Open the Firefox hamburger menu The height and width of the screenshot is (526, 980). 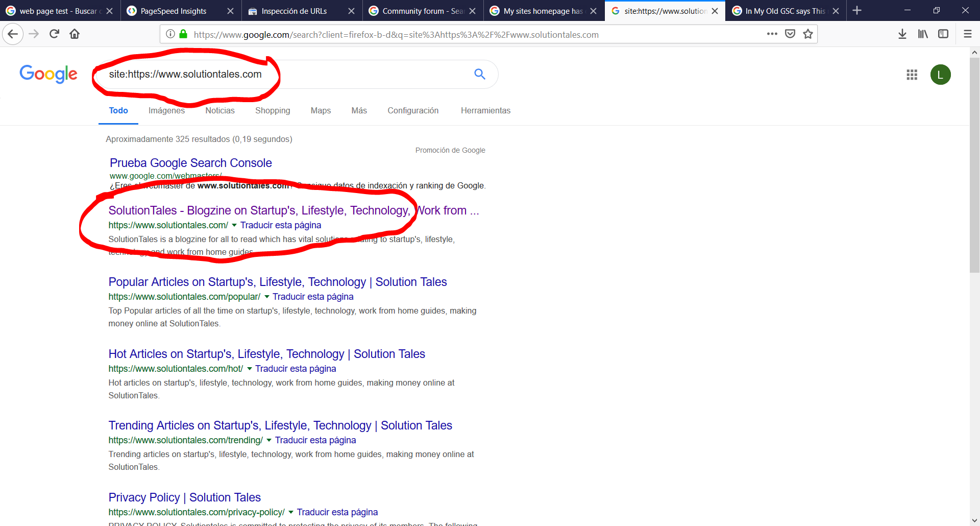pyautogui.click(x=968, y=34)
